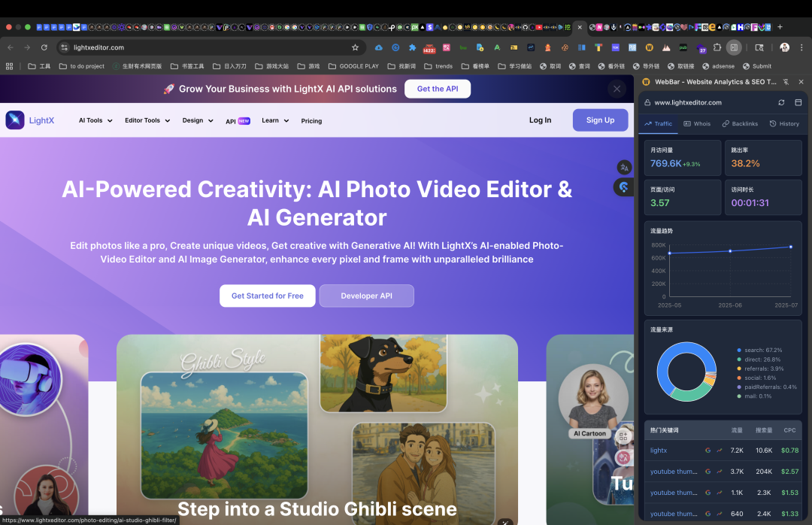The image size is (812, 525).
Task: Reload the page from browser toolbar
Action: pyautogui.click(x=44, y=47)
